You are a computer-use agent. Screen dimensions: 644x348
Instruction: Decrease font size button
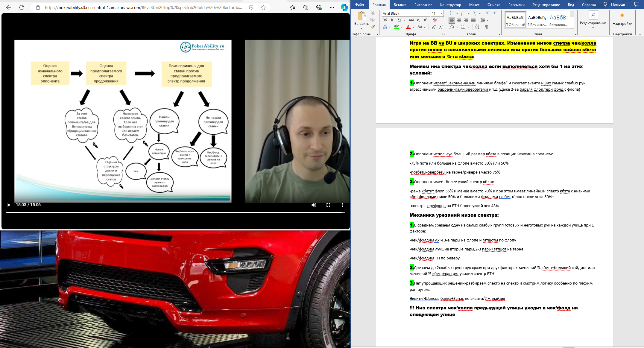click(441, 27)
